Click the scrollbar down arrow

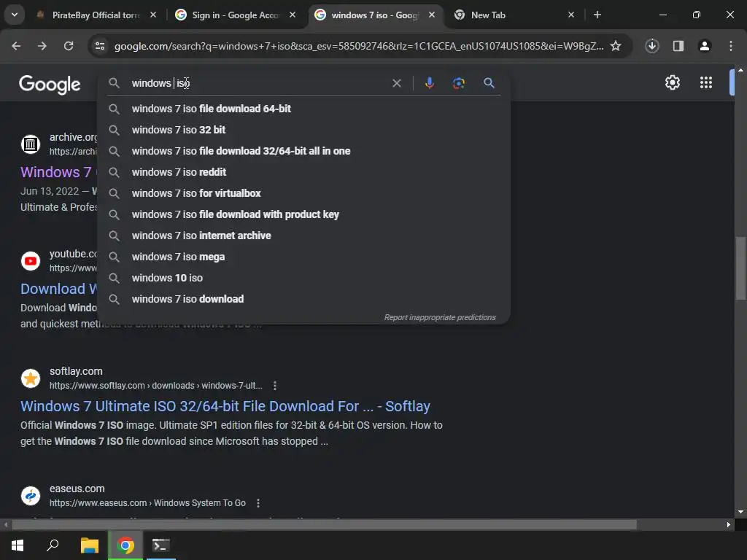coord(740,513)
